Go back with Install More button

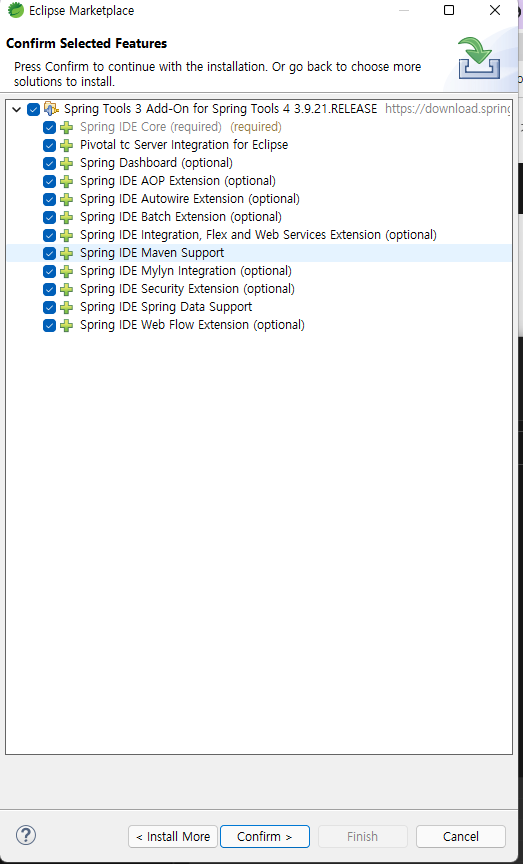pyautogui.click(x=172, y=836)
